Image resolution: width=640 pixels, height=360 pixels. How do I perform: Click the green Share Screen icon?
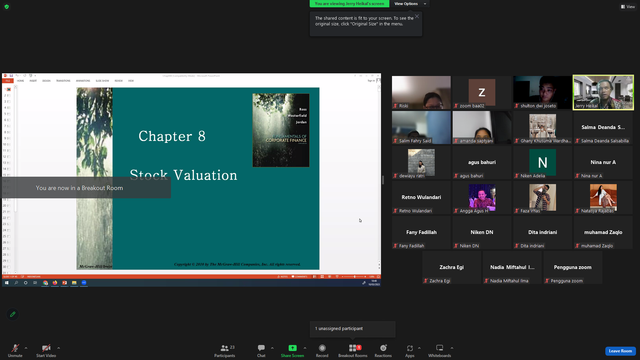(x=293, y=348)
